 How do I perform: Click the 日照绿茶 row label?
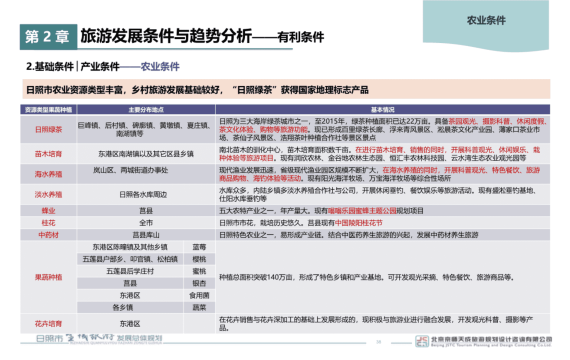click(x=48, y=129)
